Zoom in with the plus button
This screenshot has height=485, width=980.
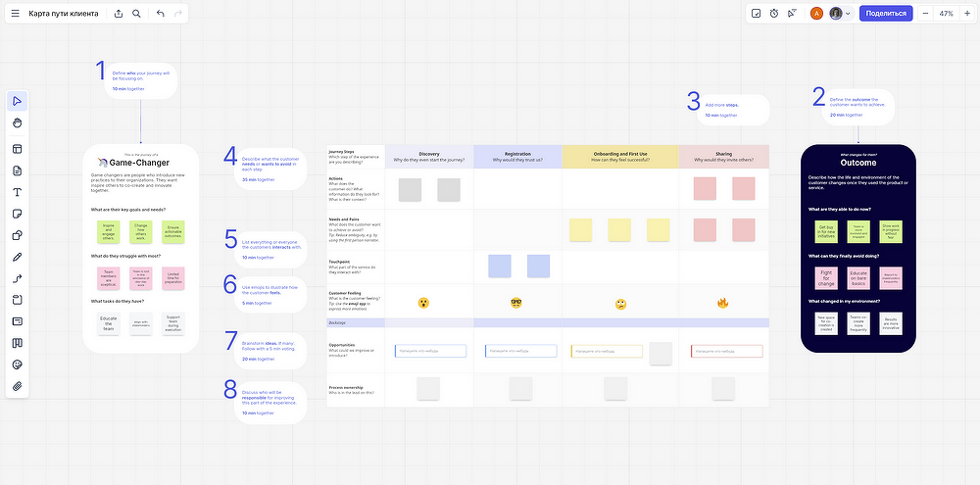[967, 14]
